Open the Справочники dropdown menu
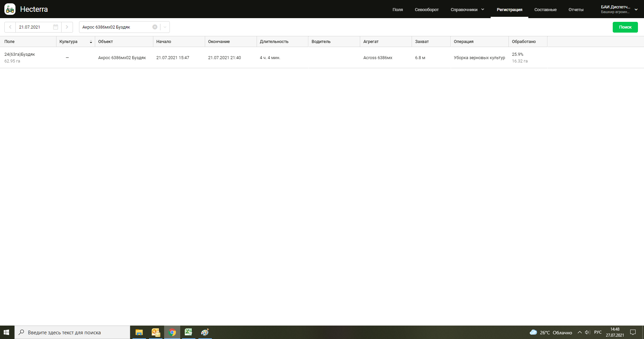The width and height of the screenshot is (644, 339). click(x=467, y=10)
